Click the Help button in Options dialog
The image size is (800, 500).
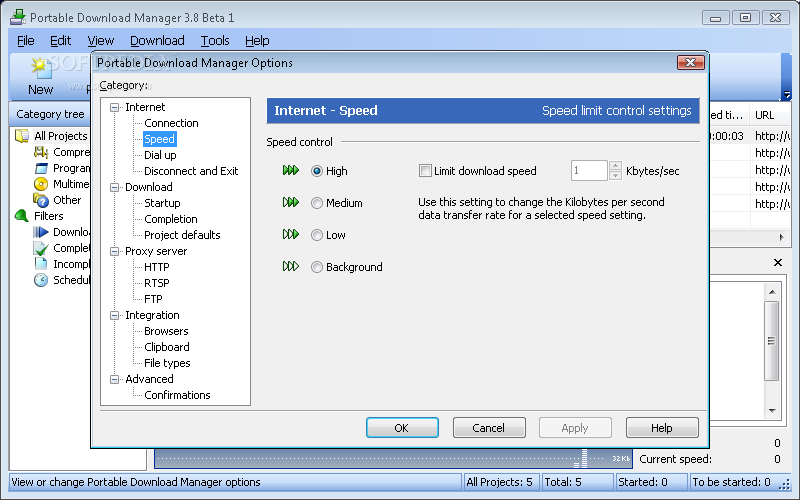(662, 428)
